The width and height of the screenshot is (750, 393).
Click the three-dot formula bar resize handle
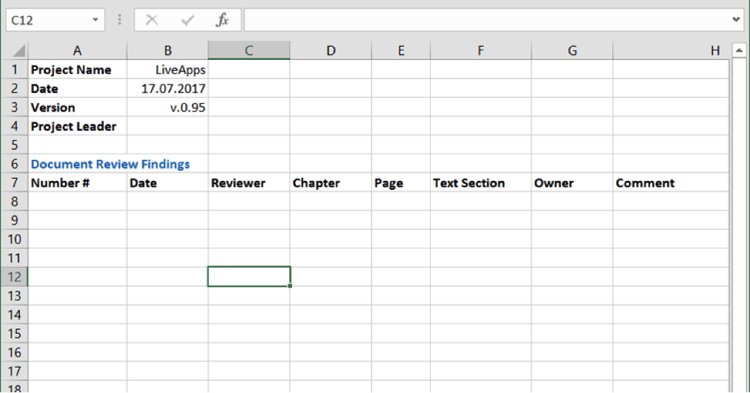click(x=120, y=20)
